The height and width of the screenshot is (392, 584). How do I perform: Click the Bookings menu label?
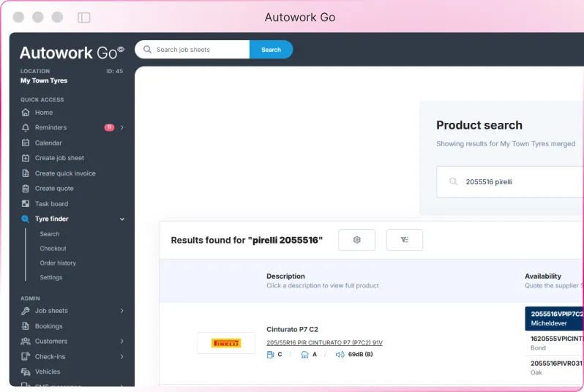[x=49, y=325]
